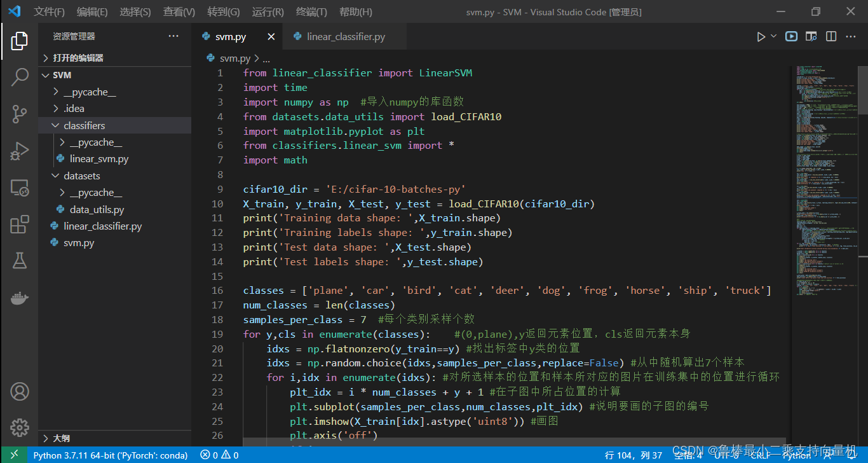Open the 终端(T) menu
The image size is (868, 463).
[x=311, y=12]
